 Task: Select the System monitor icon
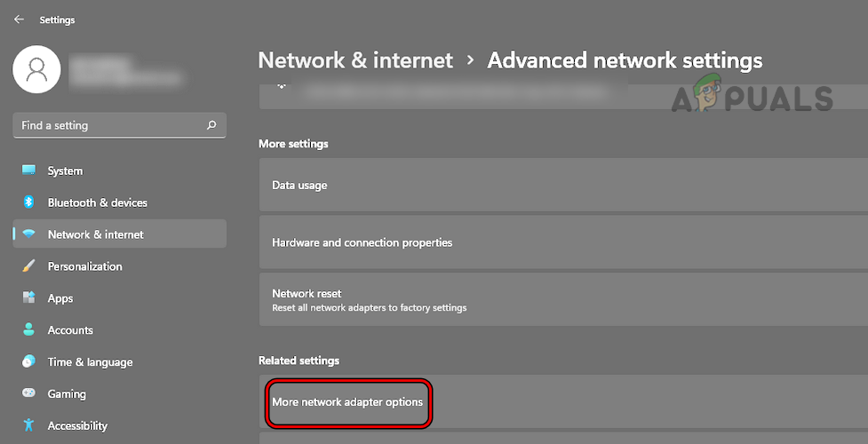[x=29, y=170]
